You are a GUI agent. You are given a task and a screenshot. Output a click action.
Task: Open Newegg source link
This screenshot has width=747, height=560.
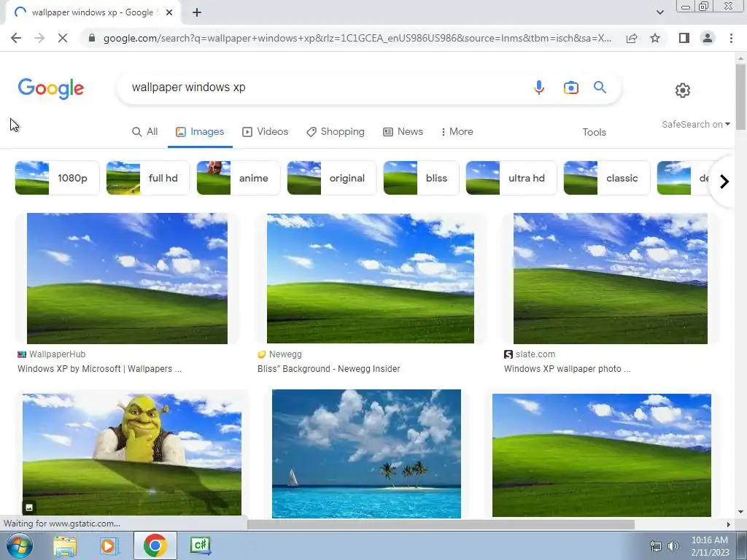[279, 354]
